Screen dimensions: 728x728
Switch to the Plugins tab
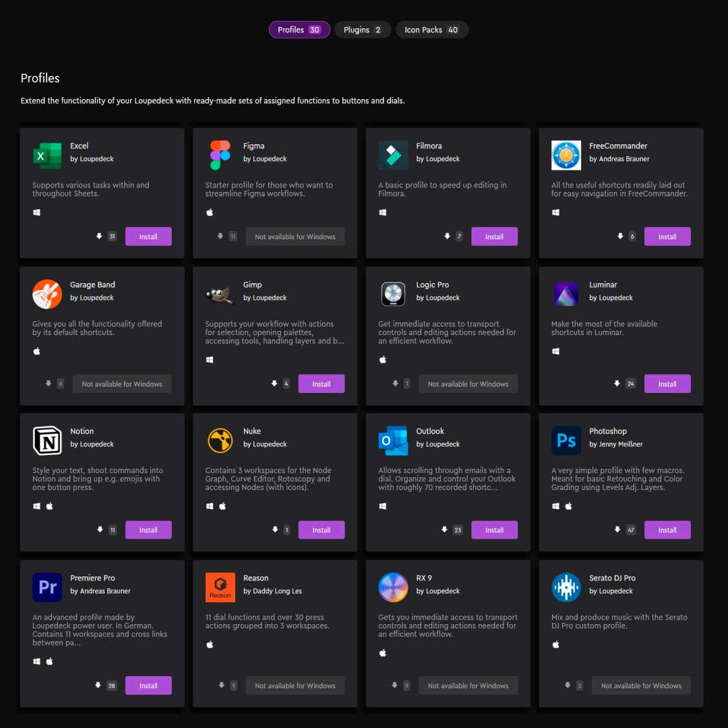pyautogui.click(x=363, y=30)
